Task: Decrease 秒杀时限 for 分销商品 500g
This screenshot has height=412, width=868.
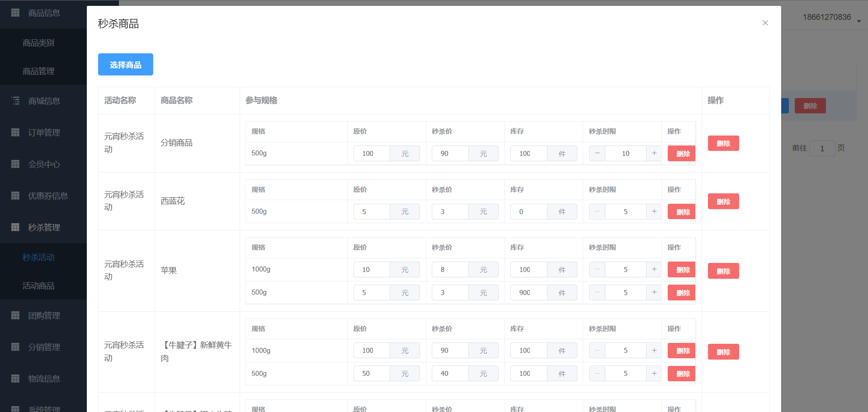Action: tap(597, 154)
